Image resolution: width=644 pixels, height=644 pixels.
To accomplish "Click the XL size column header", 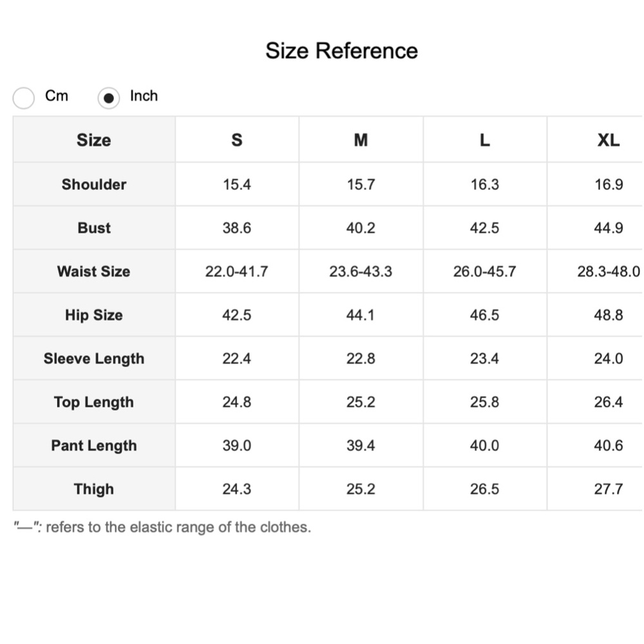I will [x=608, y=140].
